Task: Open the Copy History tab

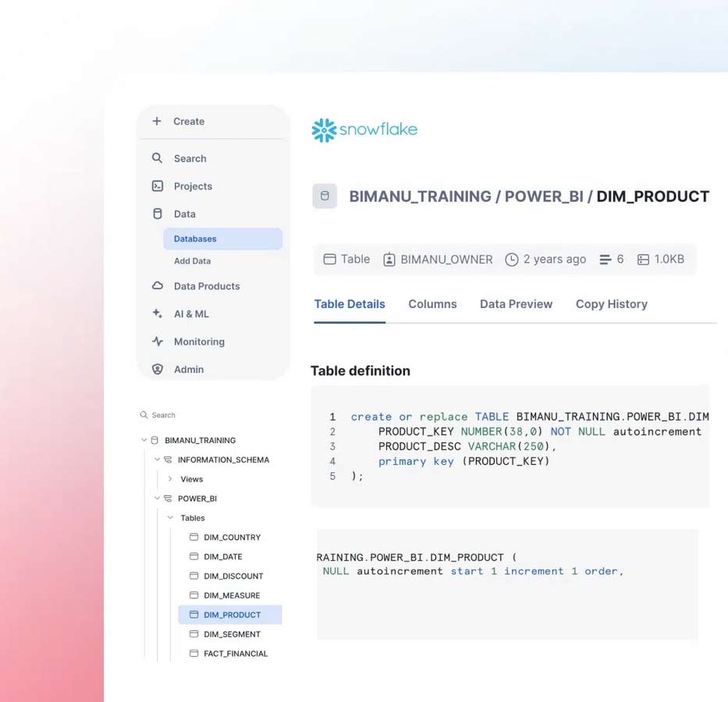Action: [x=612, y=304]
